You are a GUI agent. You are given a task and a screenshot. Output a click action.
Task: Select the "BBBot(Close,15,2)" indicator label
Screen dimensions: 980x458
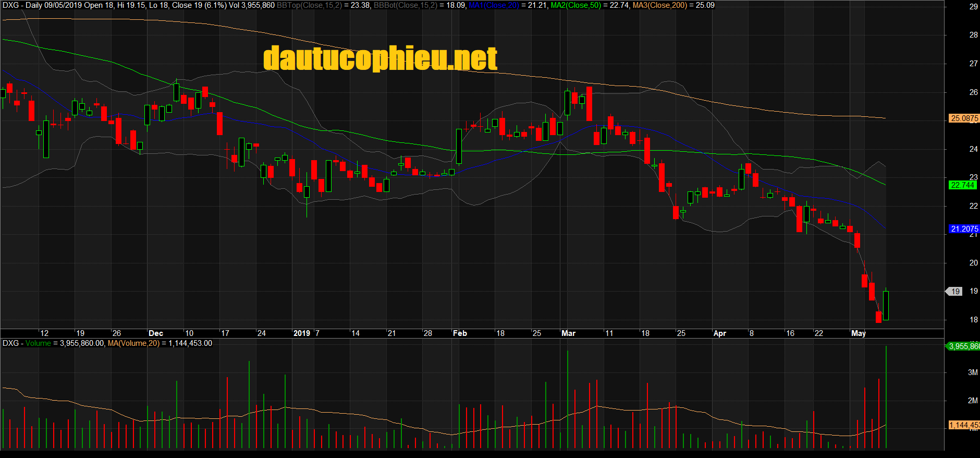tap(405, 5)
